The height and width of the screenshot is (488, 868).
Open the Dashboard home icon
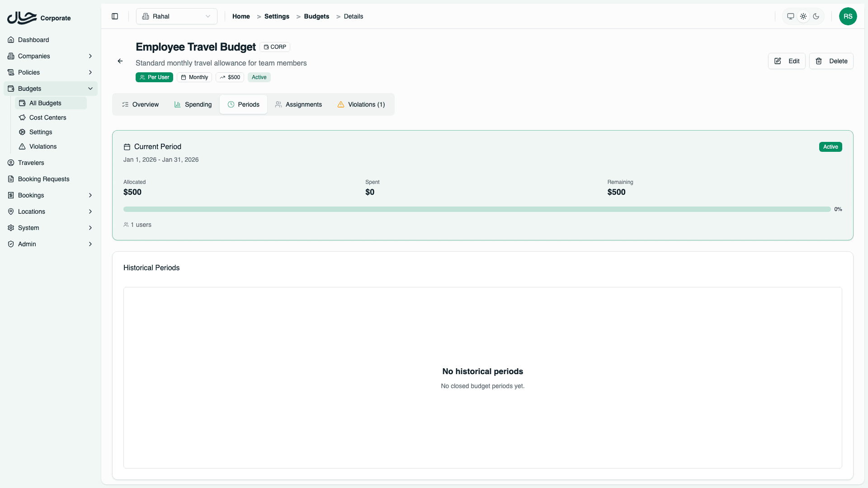pos(11,40)
